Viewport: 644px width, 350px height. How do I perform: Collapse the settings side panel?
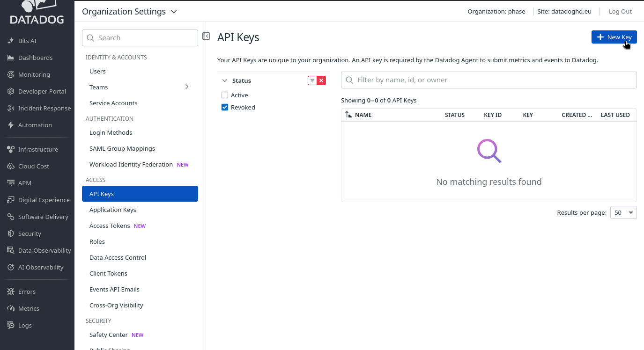[206, 36]
